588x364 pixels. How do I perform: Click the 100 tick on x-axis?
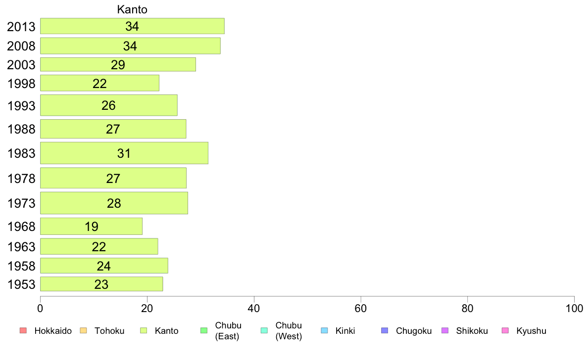(574, 309)
